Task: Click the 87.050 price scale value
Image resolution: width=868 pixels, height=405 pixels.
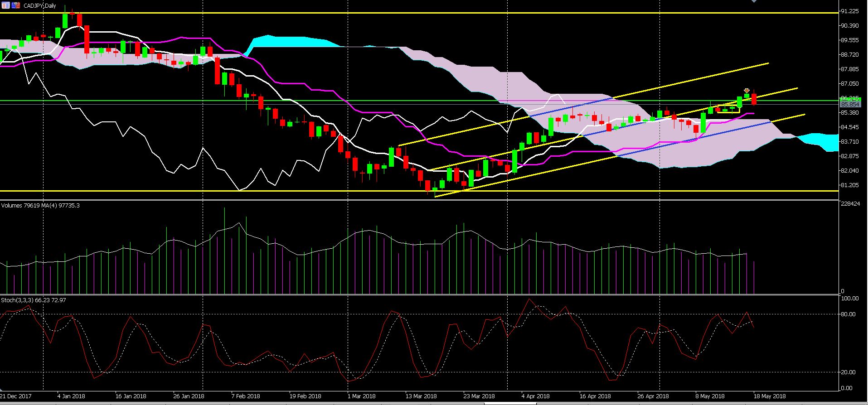Action: pyautogui.click(x=849, y=84)
